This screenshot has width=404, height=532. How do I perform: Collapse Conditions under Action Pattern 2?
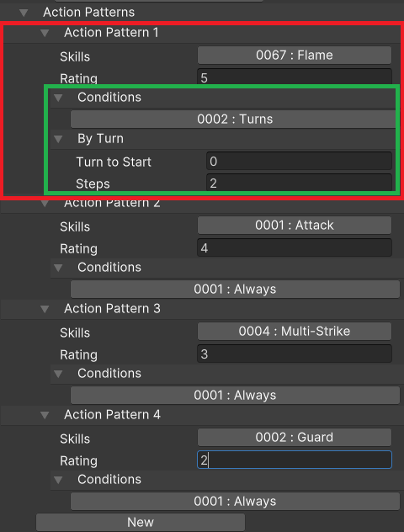pos(58,268)
